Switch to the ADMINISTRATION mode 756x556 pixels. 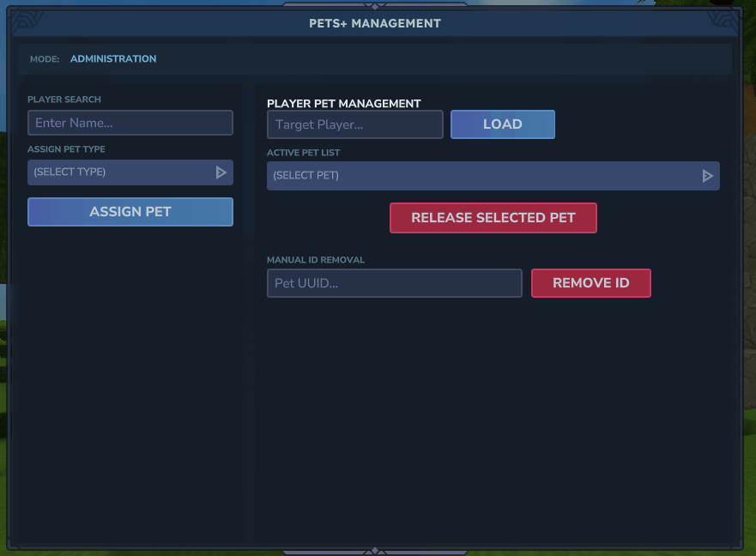[112, 58]
